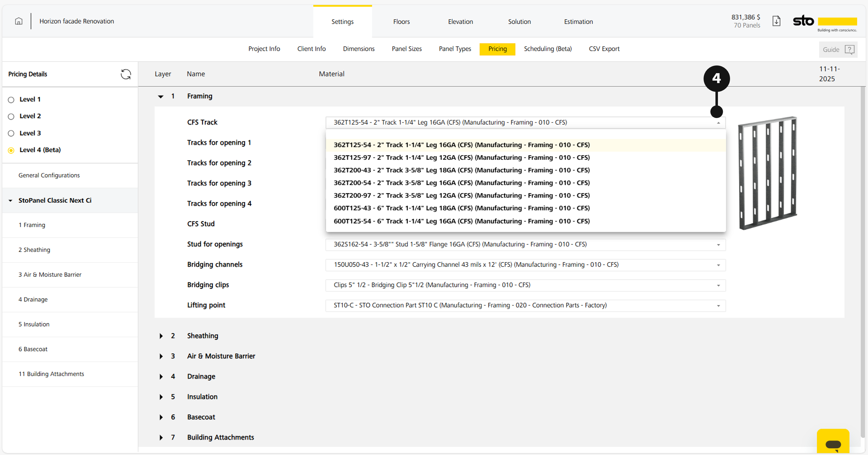Click the Horizon facade Renovation project title
868x455 pixels.
tap(77, 21)
